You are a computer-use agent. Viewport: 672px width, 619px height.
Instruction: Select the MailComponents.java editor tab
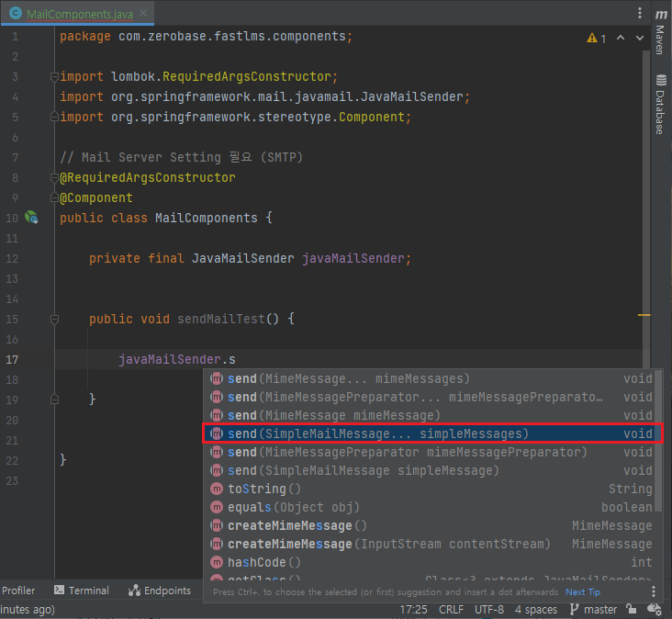[77, 13]
